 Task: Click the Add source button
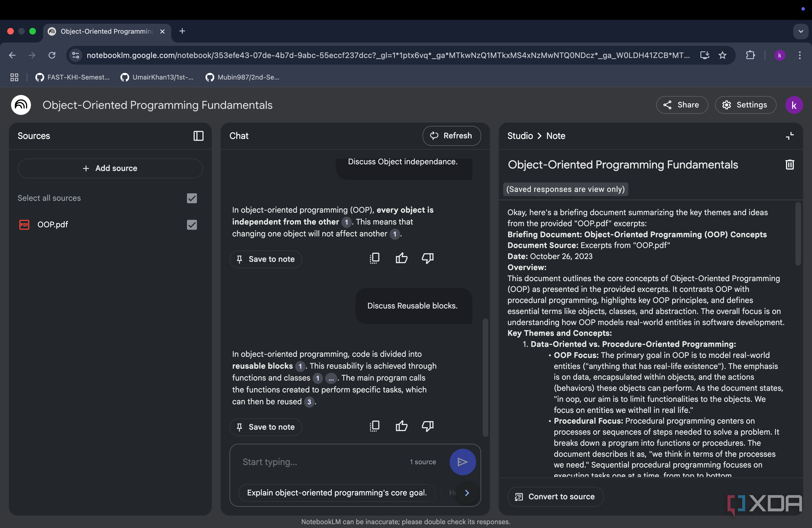(110, 168)
